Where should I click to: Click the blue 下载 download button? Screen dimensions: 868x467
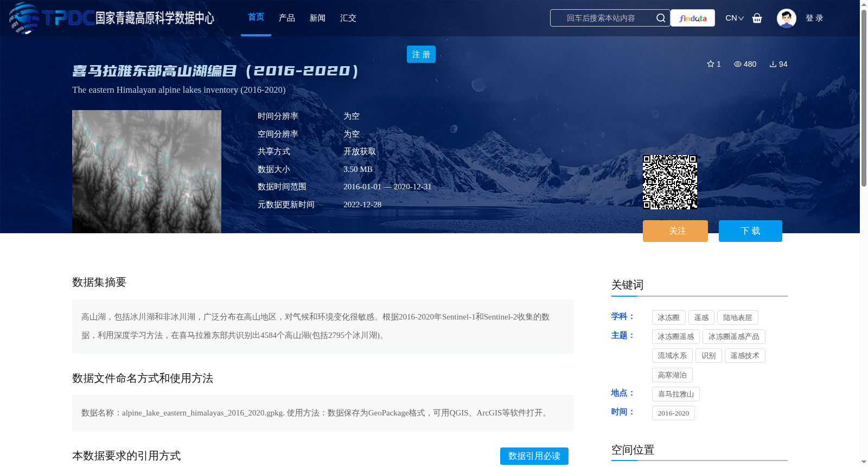[x=750, y=231]
